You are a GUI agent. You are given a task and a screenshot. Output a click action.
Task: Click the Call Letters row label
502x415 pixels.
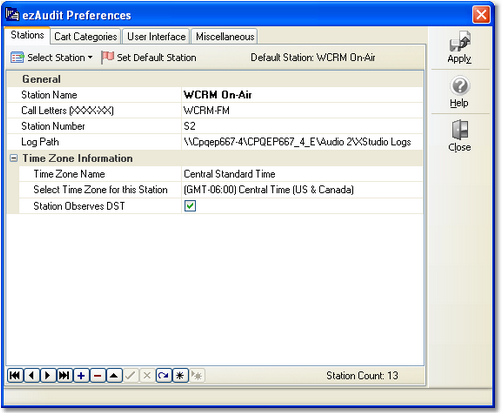[x=67, y=110]
